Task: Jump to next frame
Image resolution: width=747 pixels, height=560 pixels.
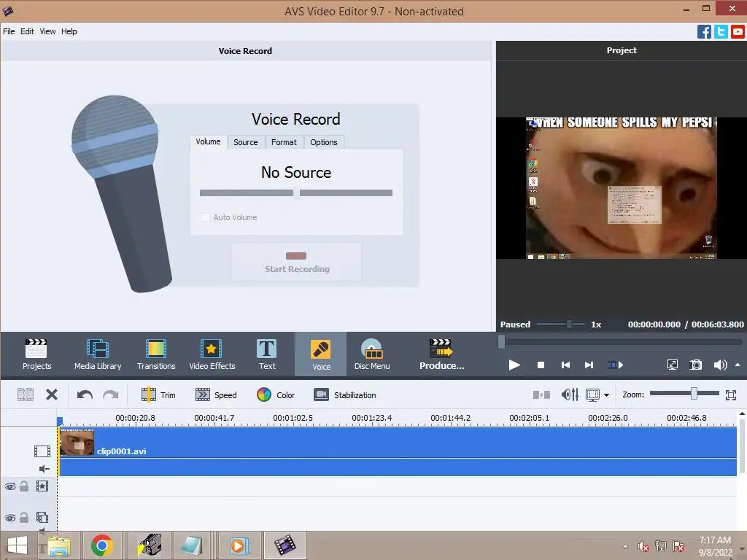Action: click(x=589, y=365)
